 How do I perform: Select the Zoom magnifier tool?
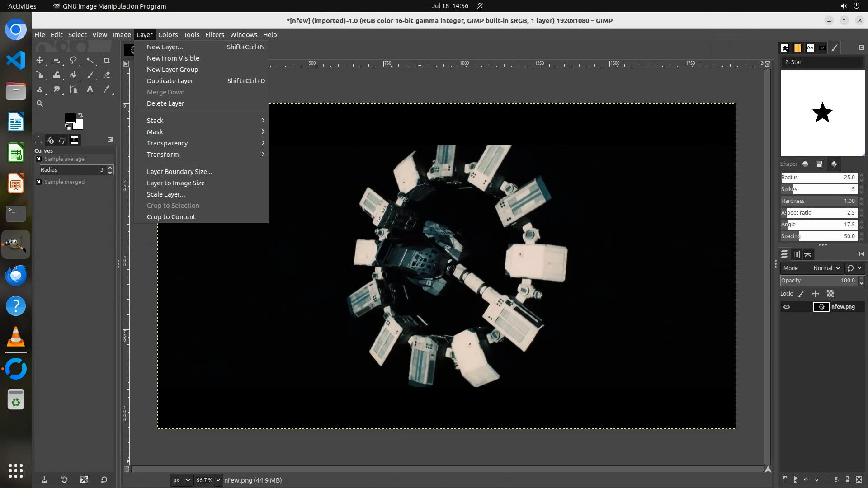pos(40,103)
